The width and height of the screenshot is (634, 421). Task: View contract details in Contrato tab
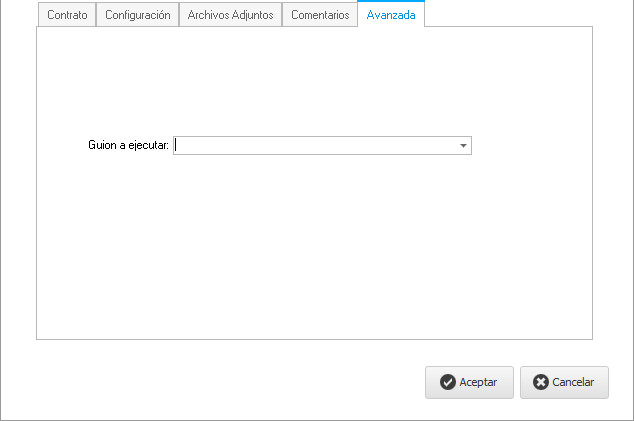click(67, 15)
